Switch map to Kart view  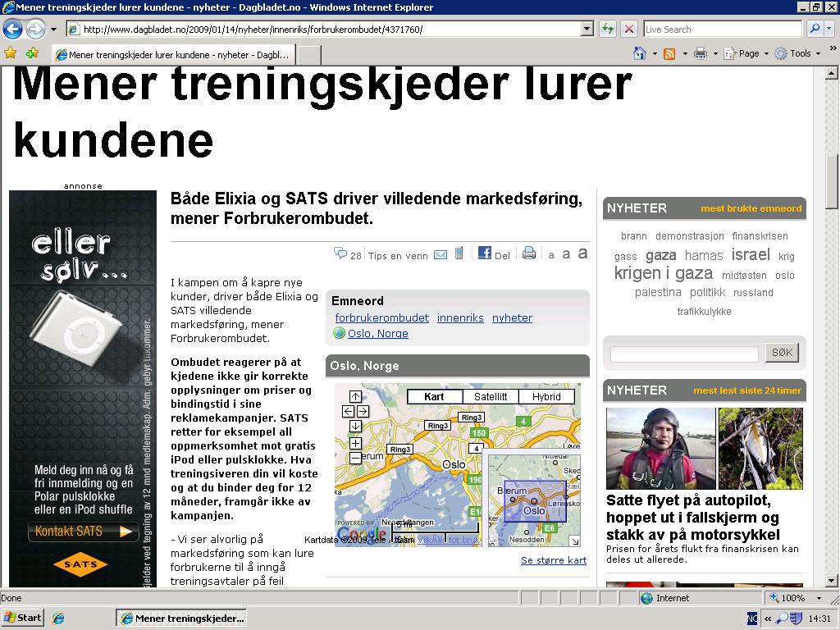click(x=435, y=396)
